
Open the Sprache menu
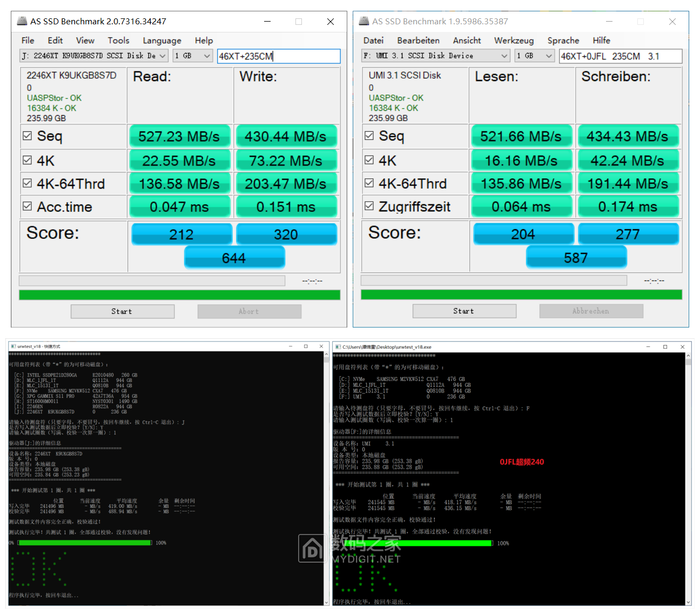[x=563, y=40]
